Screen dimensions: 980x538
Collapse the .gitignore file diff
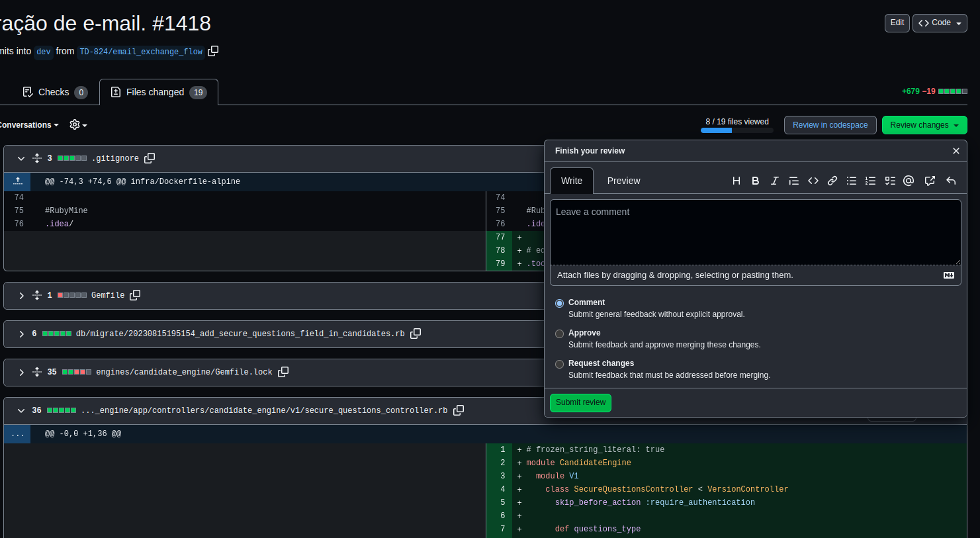point(21,158)
